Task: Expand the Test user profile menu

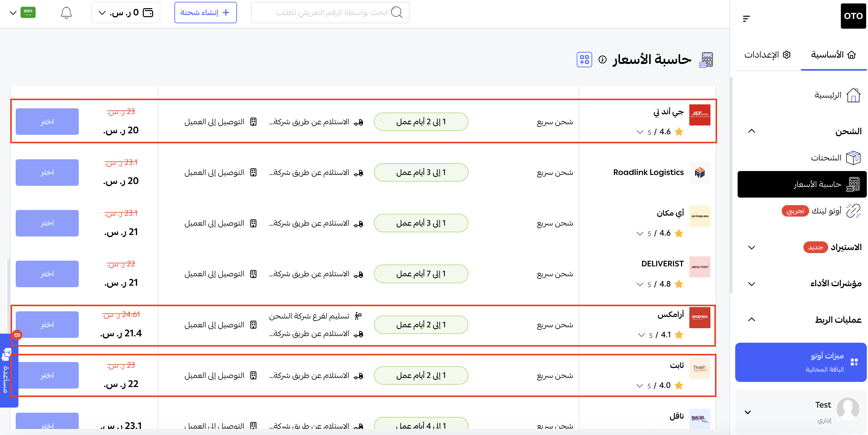Action: point(747,412)
